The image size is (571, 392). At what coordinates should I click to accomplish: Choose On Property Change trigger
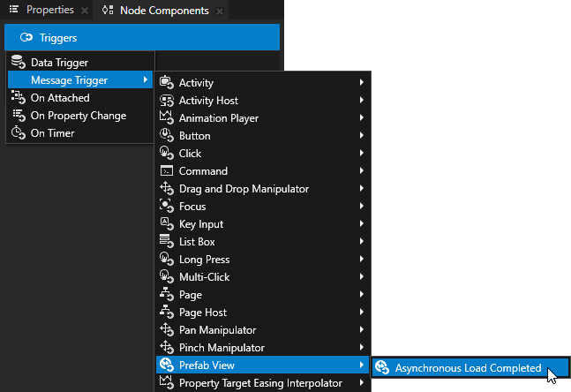(80, 116)
